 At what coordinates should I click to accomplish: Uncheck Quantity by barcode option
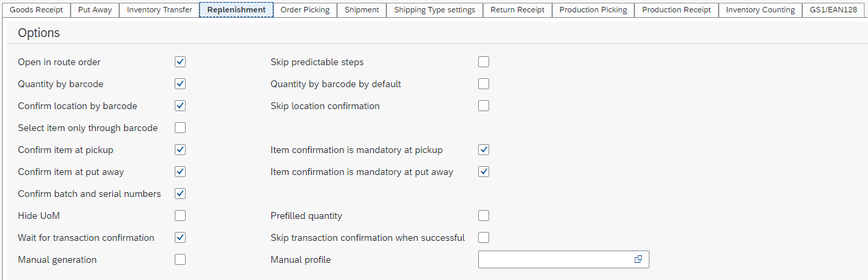180,84
